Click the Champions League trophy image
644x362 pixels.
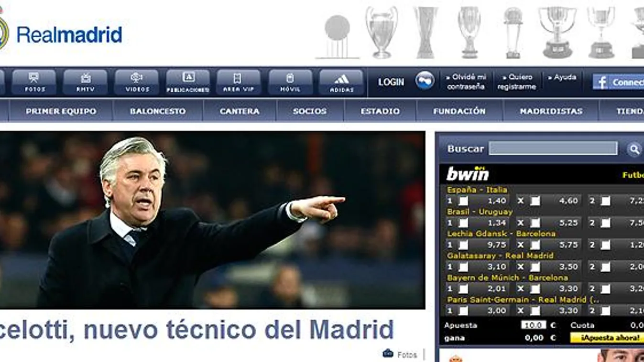[x=382, y=32]
